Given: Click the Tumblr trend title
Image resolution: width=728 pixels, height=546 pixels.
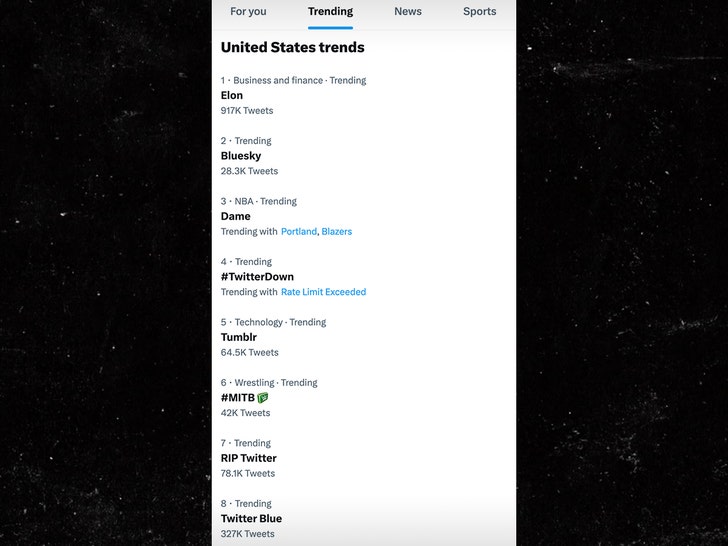Looking at the screenshot, I should [x=239, y=337].
